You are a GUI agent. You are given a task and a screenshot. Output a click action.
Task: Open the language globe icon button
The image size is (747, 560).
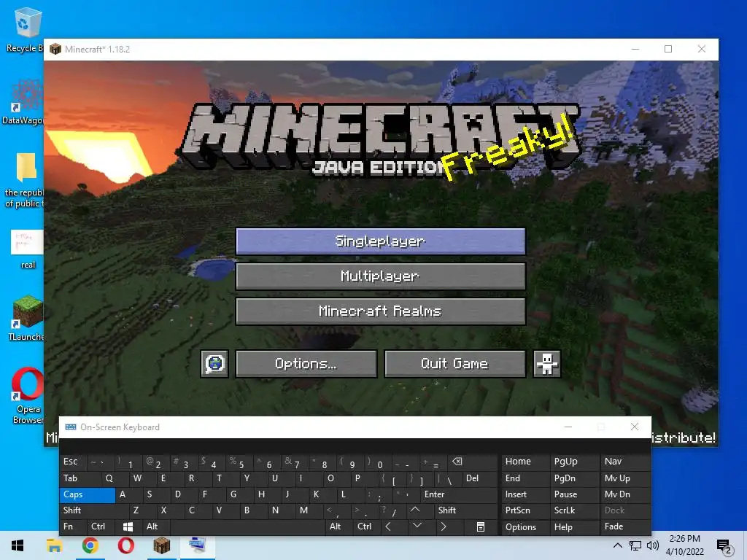click(214, 365)
